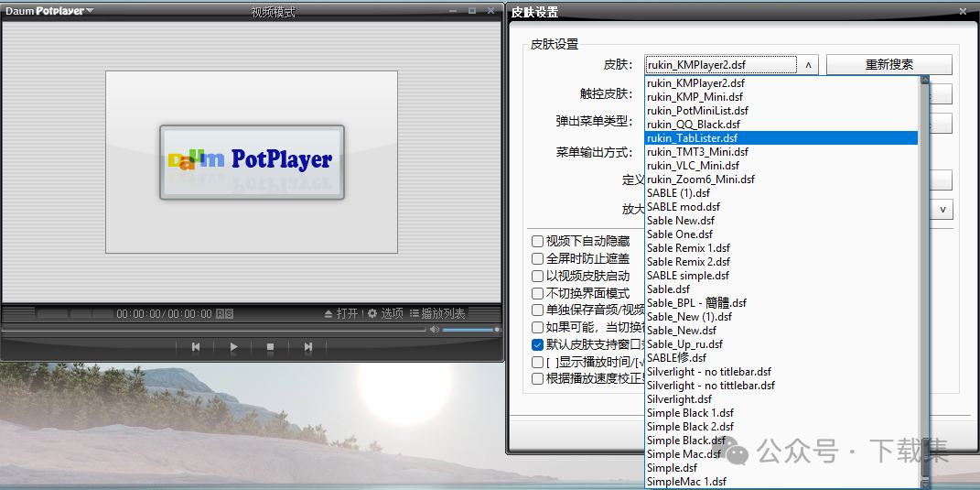Viewport: 980px width, 490px height.
Task: Select Simple.dsf skin
Action: [781, 468]
